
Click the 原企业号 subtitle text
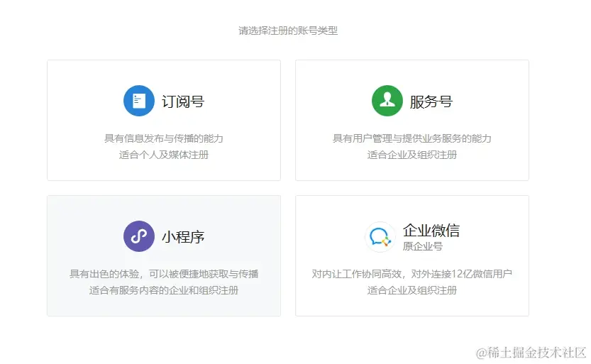pos(423,246)
